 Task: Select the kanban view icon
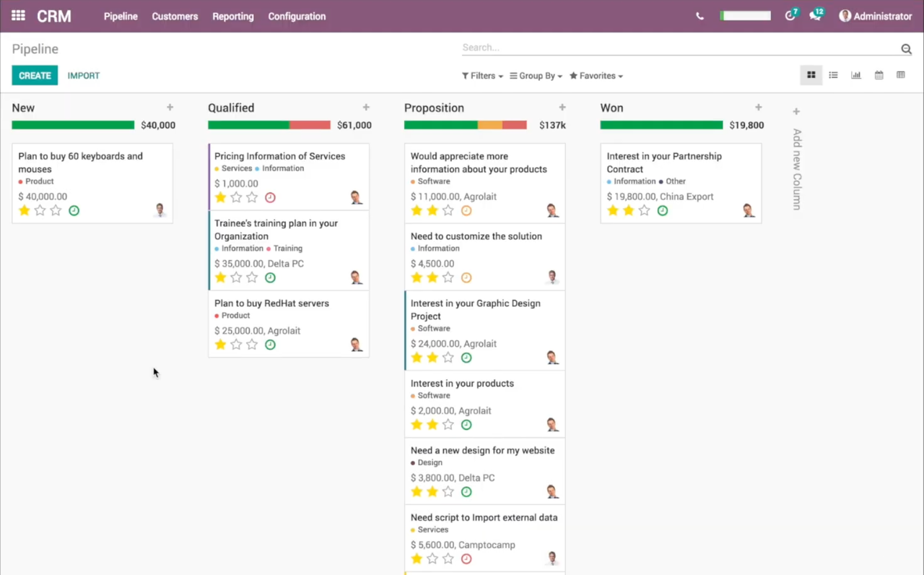coord(811,74)
